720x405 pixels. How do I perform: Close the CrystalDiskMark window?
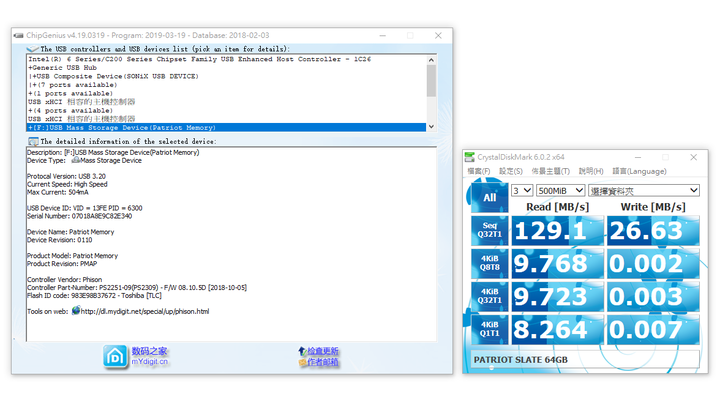point(693,157)
